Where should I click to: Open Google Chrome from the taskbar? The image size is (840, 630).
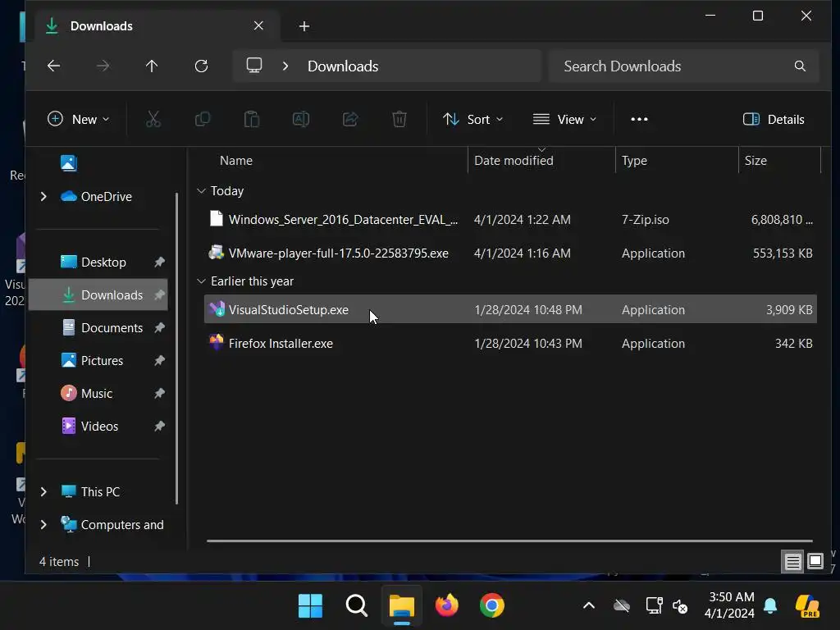492,605
